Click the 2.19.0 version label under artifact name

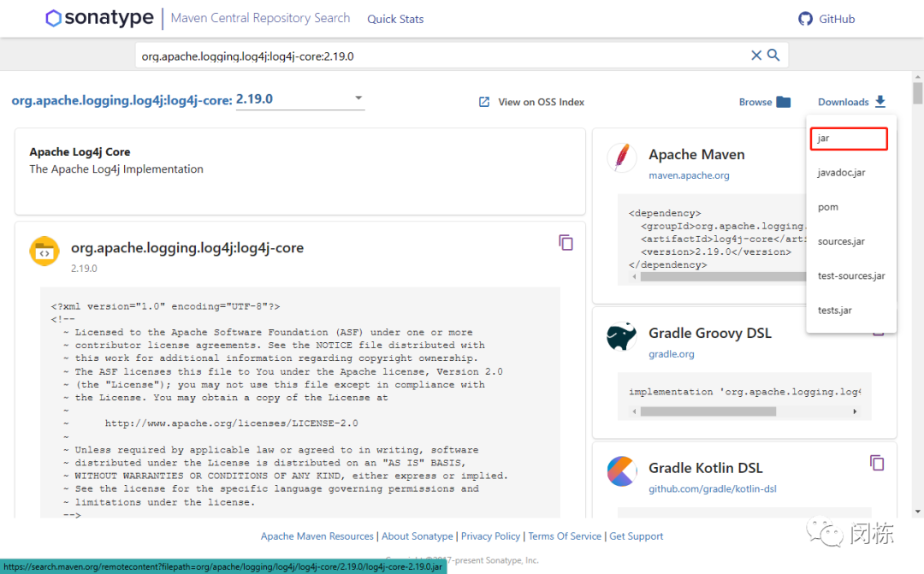pyautogui.click(x=84, y=268)
